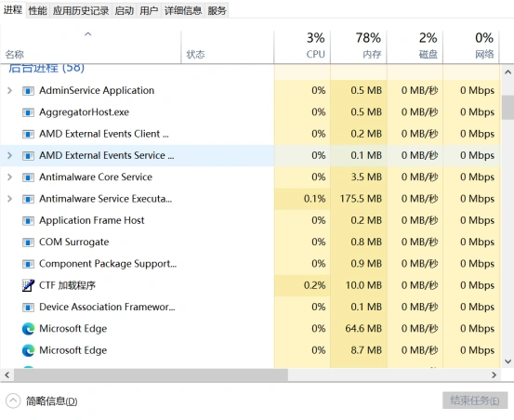514x420 pixels.
Task: Open the 启动 tab
Action: click(125, 11)
